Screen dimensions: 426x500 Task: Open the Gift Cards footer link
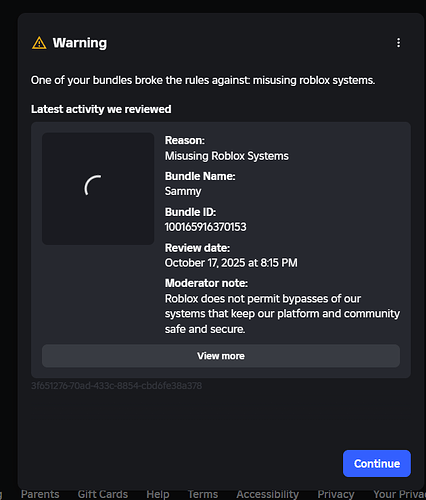(103, 494)
